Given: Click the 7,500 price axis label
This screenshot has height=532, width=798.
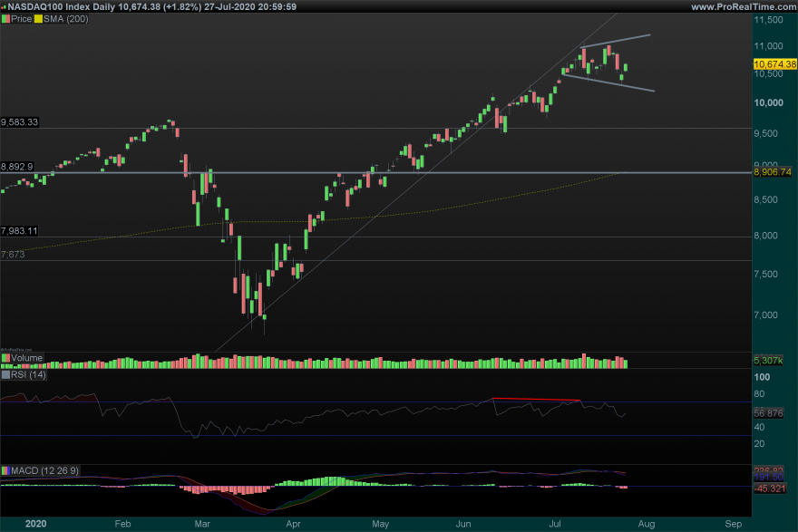Looking at the screenshot, I should (766, 274).
